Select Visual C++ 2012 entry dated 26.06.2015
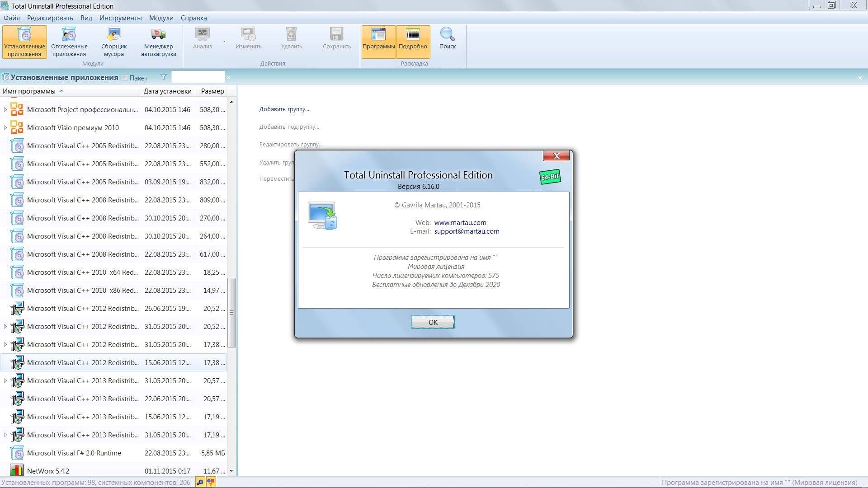Viewport: 868px width, 488px height. [x=113, y=308]
